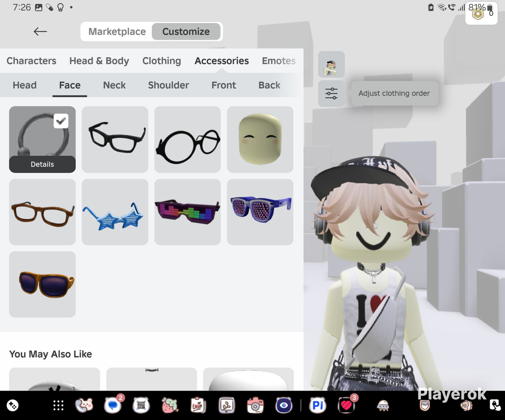Image resolution: width=505 pixels, height=420 pixels.
Task: Select the Back accessory subtab
Action: (x=270, y=85)
